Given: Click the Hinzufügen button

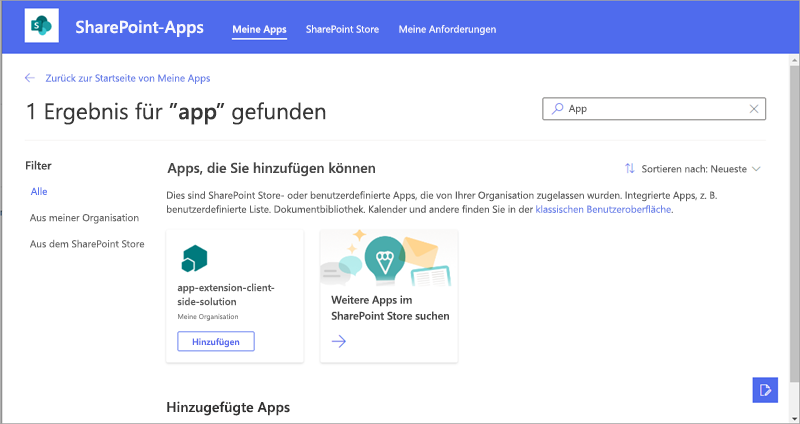Looking at the screenshot, I should [216, 341].
